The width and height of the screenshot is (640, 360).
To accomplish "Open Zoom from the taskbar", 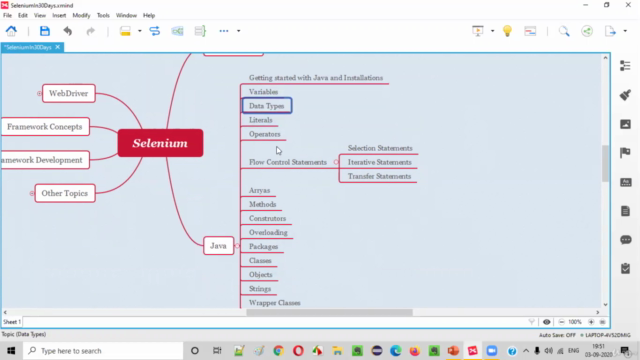I will coord(492,351).
